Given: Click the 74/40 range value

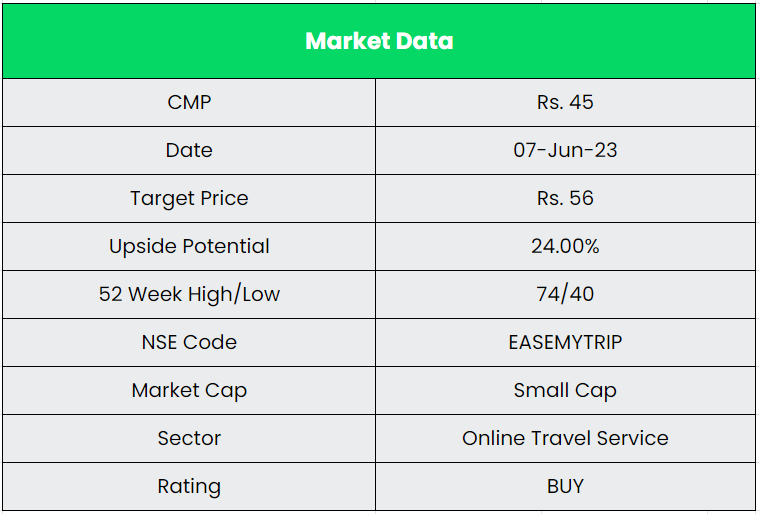Looking at the screenshot, I should pyautogui.click(x=565, y=294).
